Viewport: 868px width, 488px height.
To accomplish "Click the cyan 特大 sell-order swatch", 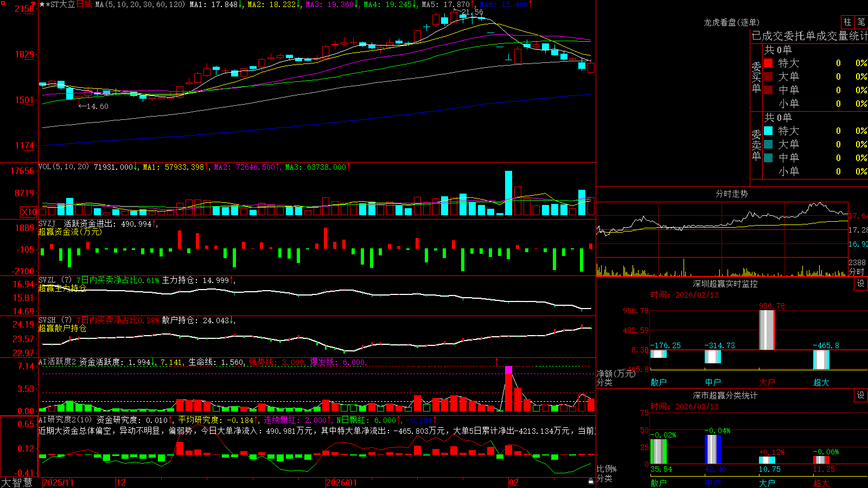I will click(768, 131).
